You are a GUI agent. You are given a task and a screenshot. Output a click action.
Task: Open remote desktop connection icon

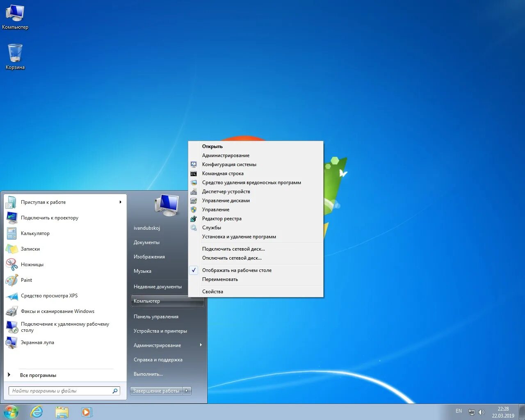point(11,327)
